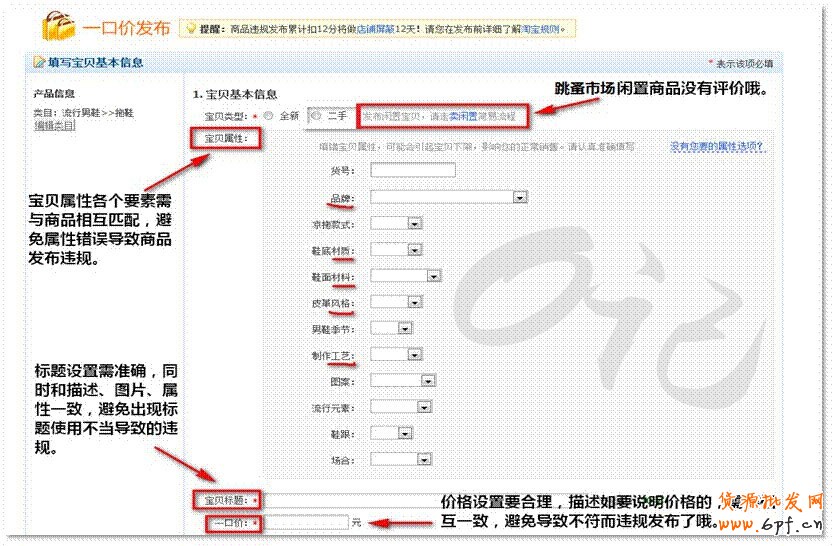The image size is (833, 546).
Task: Click into the 货号 text field
Action: [412, 171]
